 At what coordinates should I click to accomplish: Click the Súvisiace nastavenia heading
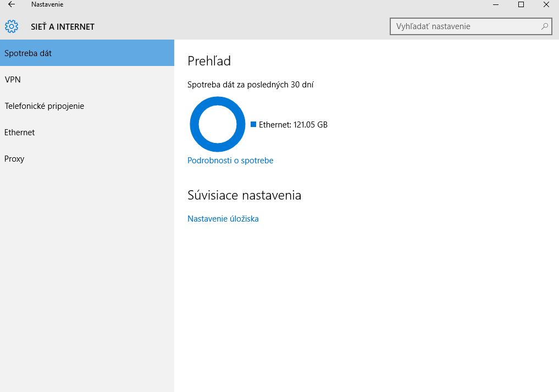[244, 195]
